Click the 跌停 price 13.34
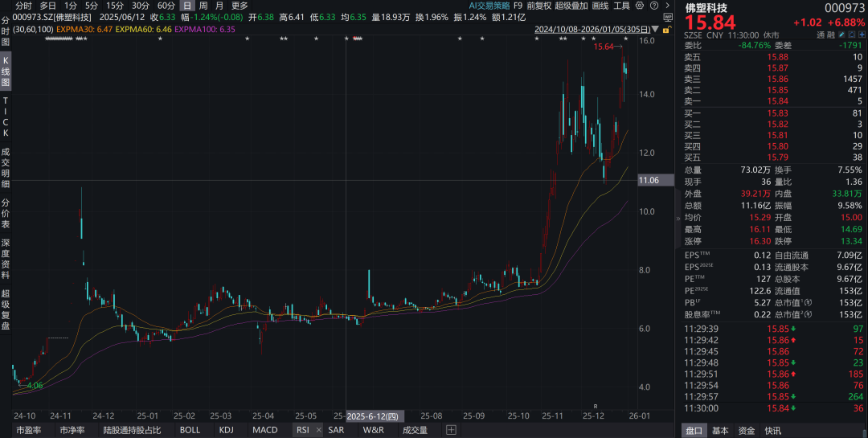868x438 pixels. [x=851, y=241]
